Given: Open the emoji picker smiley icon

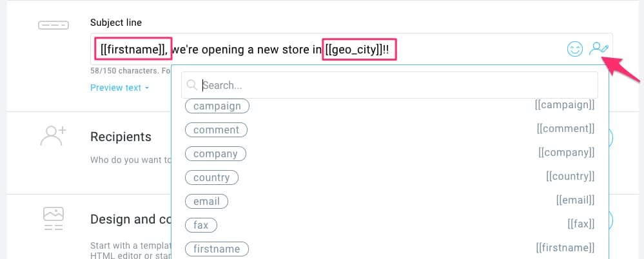Looking at the screenshot, I should pyautogui.click(x=575, y=50).
